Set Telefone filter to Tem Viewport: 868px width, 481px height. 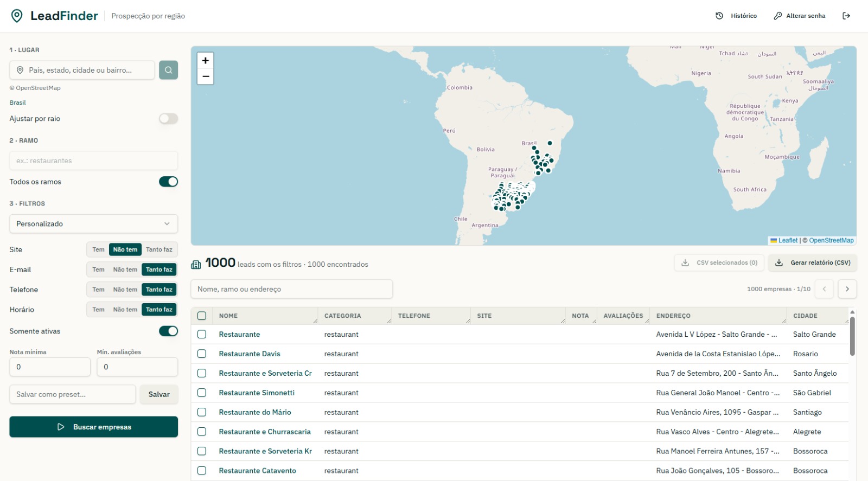(x=98, y=290)
